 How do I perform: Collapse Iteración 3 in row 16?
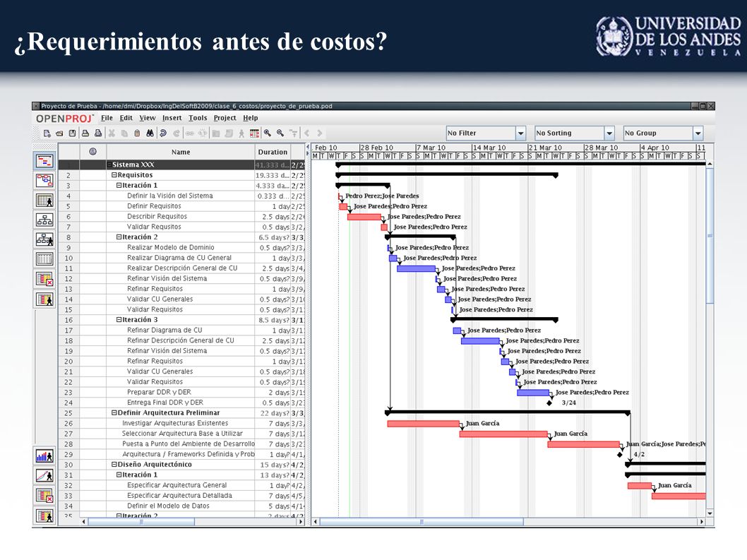(119, 320)
